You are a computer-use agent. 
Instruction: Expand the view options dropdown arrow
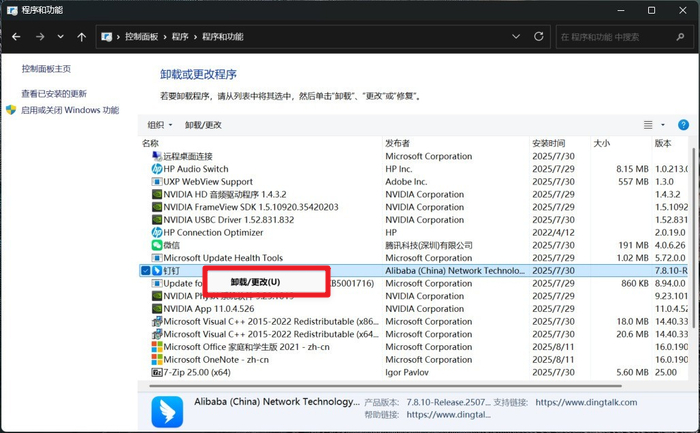662,125
